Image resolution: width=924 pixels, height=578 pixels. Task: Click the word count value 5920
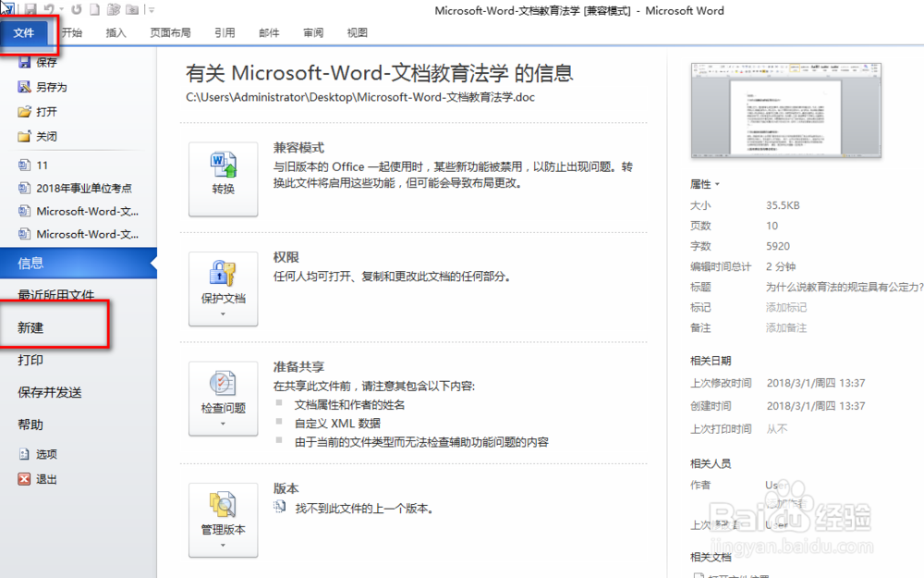pyautogui.click(x=778, y=247)
